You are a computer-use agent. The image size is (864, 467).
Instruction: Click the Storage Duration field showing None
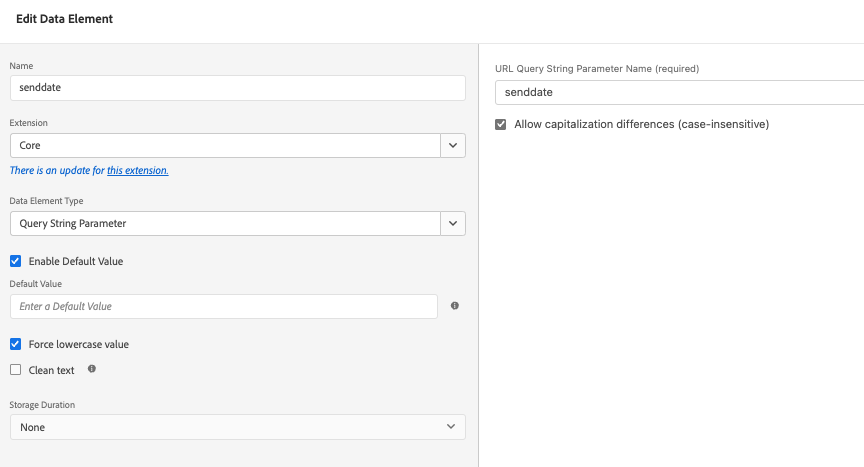(x=225, y=427)
